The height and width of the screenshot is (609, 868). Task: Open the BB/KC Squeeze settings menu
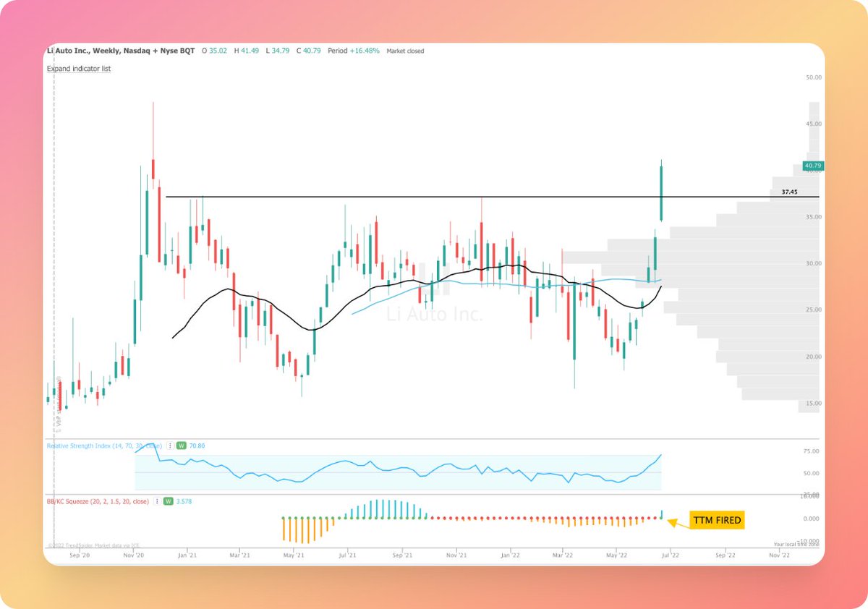[x=158, y=501]
